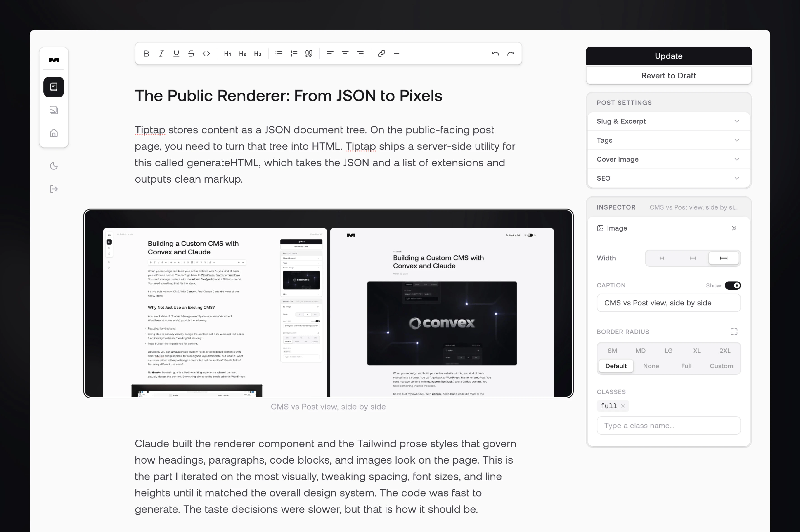Expand Slug & Excerpt settings
The height and width of the screenshot is (532, 800).
tap(668, 121)
